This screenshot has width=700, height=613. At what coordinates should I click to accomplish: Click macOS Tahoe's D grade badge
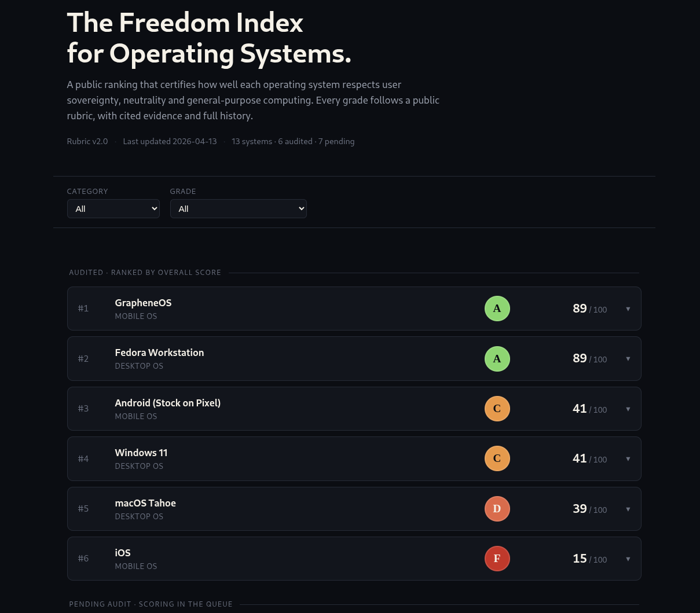coord(497,508)
